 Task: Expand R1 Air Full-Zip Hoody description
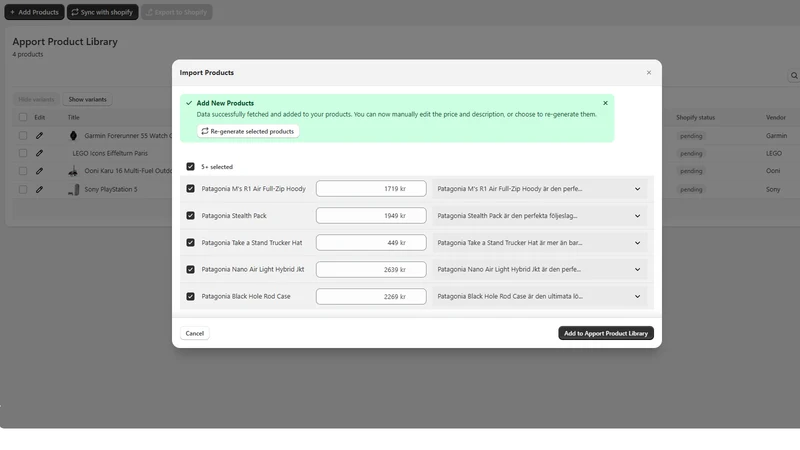[637, 189]
